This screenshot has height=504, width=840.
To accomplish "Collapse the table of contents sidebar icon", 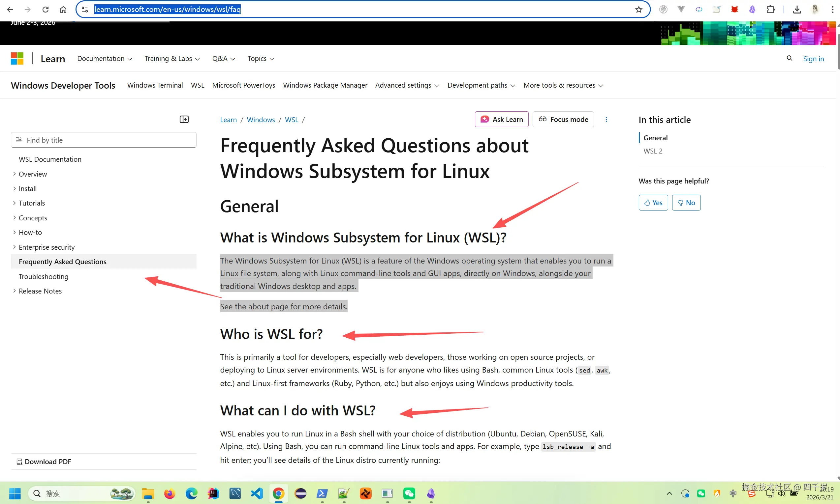I will pos(184,119).
